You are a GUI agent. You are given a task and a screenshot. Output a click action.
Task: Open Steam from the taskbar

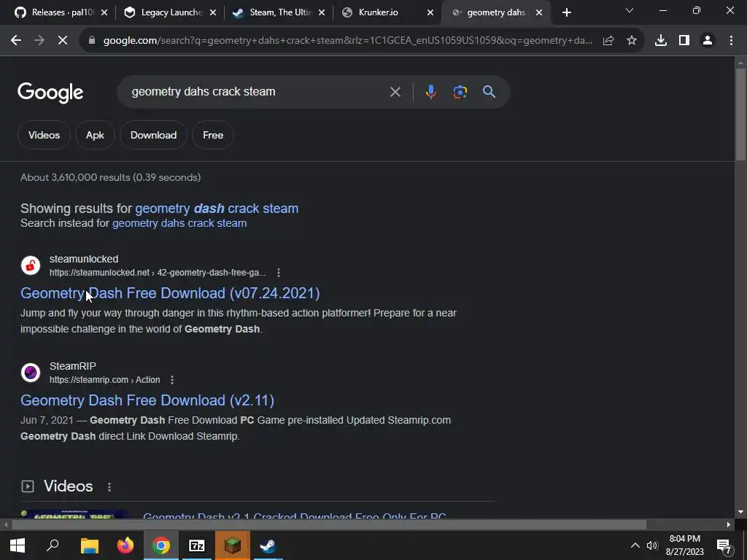[x=268, y=545]
